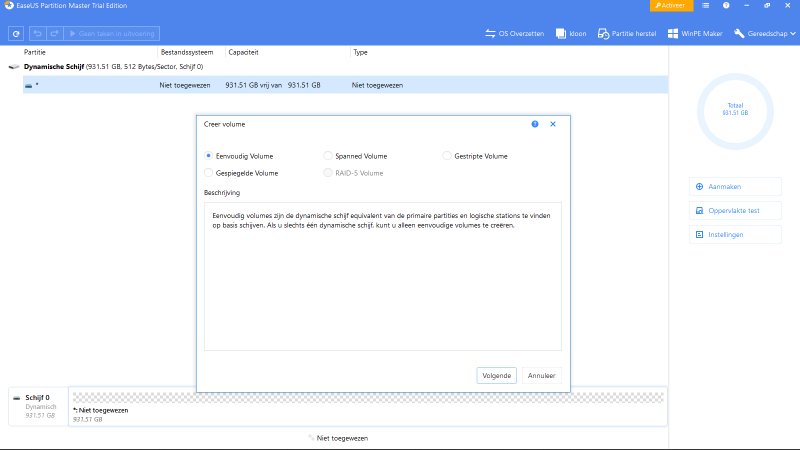Screen dimensions: 800x450
Task: Select Gespiegelde Volume radio button
Action: point(208,173)
